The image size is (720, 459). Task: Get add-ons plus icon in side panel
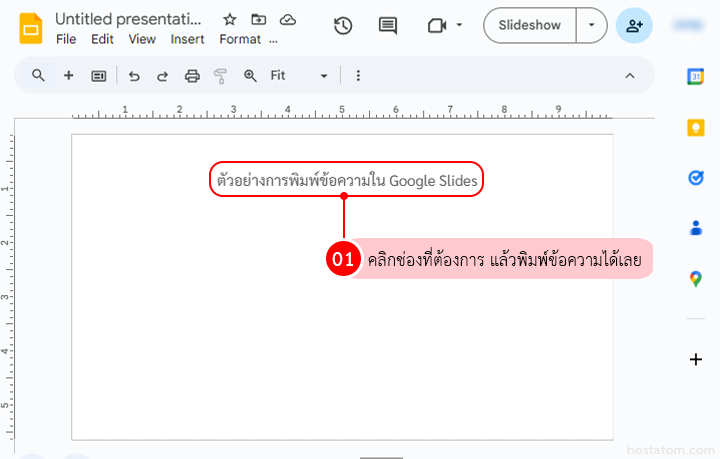click(x=696, y=359)
